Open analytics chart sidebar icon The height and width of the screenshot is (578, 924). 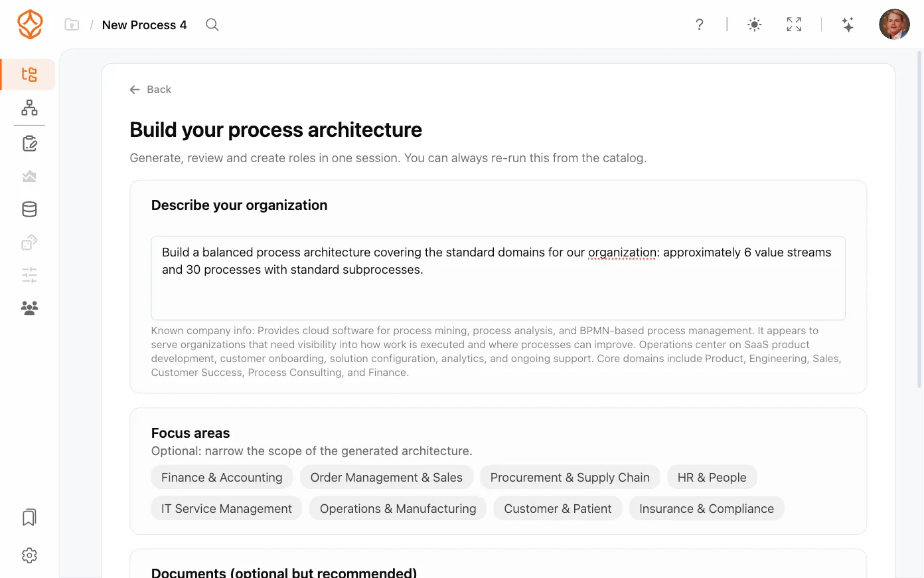point(29,176)
